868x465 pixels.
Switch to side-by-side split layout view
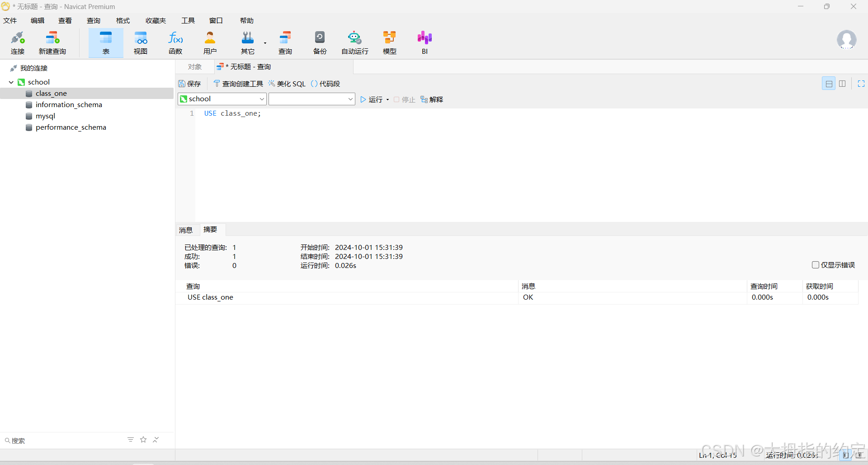pos(842,84)
